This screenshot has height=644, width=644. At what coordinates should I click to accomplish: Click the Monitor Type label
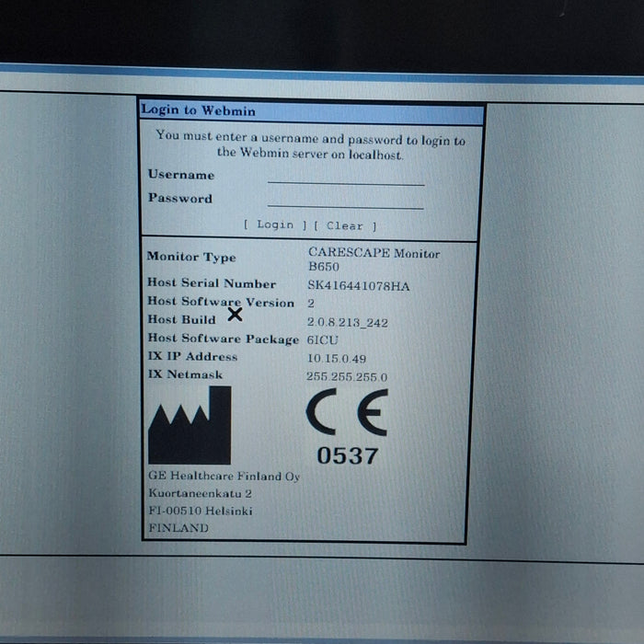click(191, 258)
